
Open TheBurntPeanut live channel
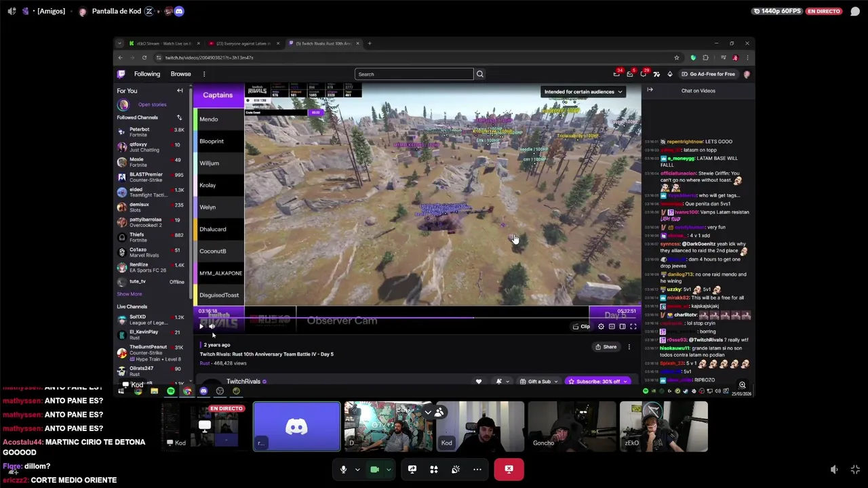(150, 352)
